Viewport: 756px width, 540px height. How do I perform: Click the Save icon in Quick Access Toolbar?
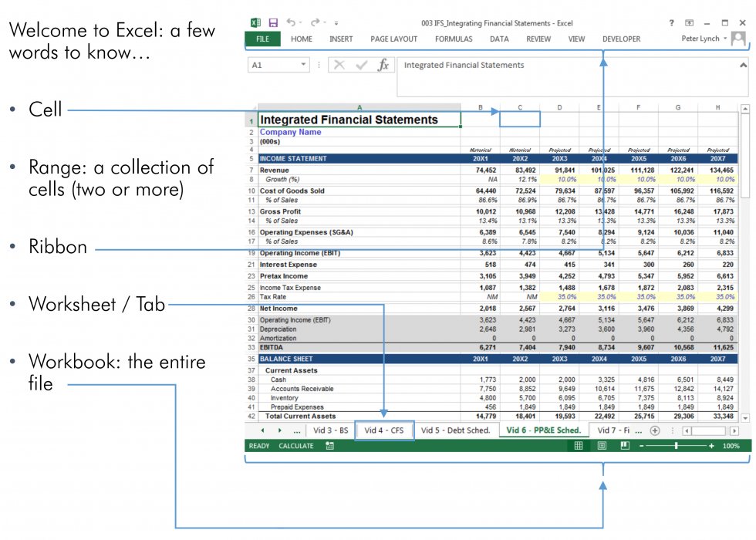coord(273,23)
